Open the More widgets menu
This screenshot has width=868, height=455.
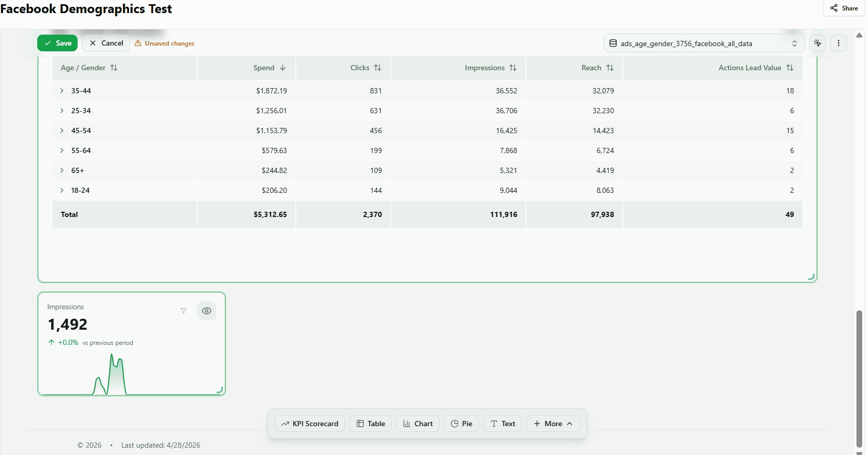tap(553, 424)
